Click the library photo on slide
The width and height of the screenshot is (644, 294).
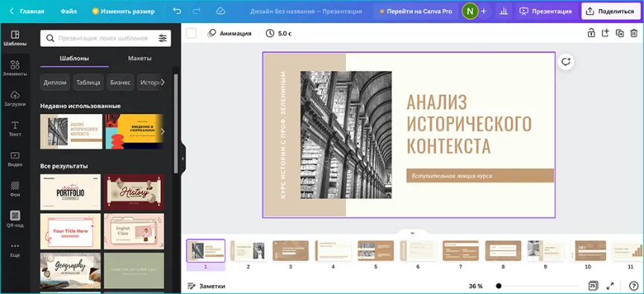point(346,135)
